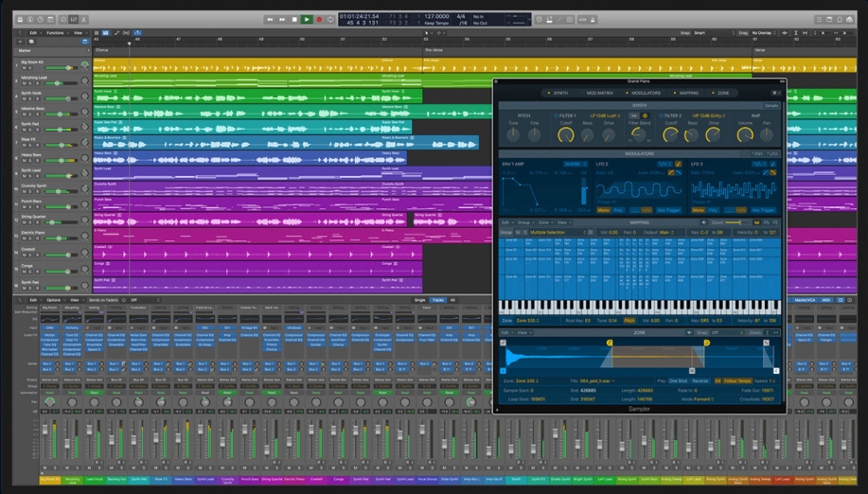Open the ENV 1 AHDSR type dropdown
Viewport: 868px width, 494px height.
(x=574, y=165)
